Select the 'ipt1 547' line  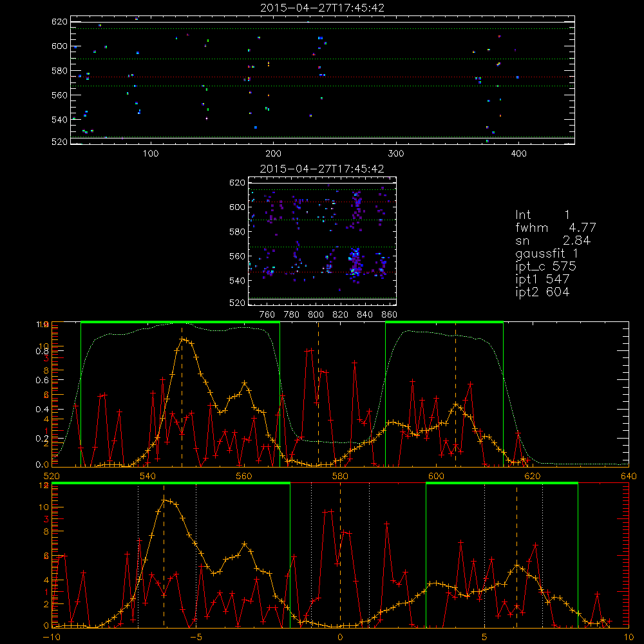[x=542, y=279]
